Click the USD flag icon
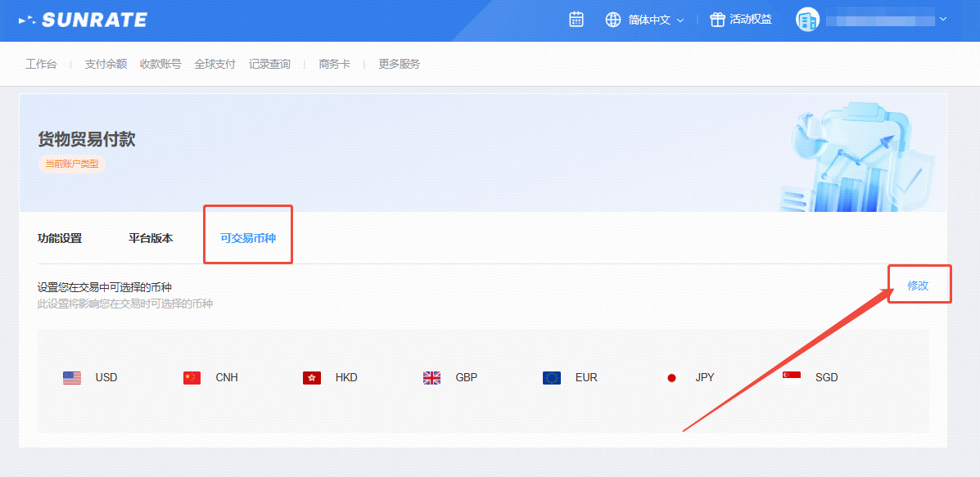 [72, 378]
